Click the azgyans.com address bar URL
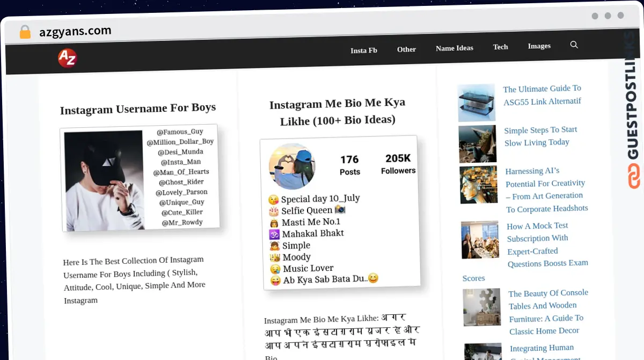This screenshot has height=360, width=644. (75, 31)
